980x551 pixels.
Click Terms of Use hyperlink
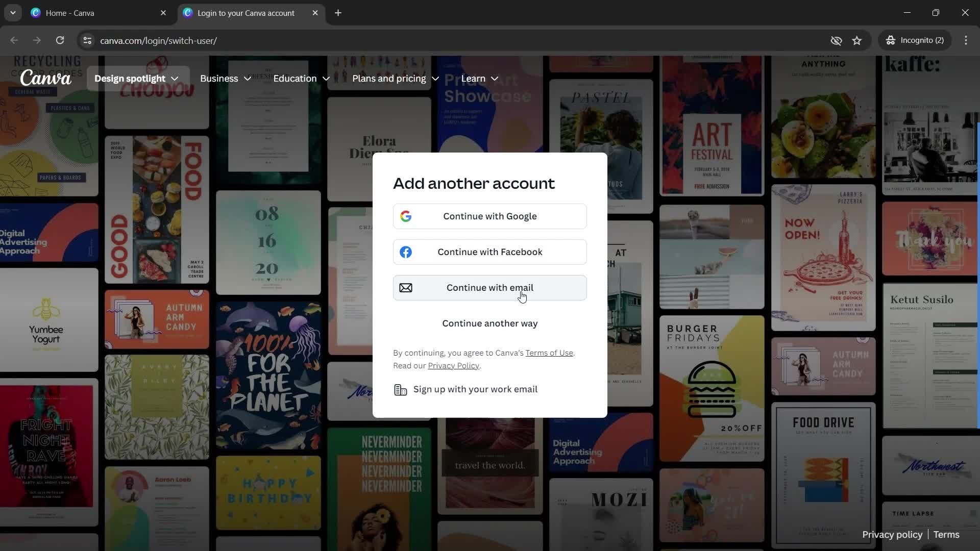[549, 353]
